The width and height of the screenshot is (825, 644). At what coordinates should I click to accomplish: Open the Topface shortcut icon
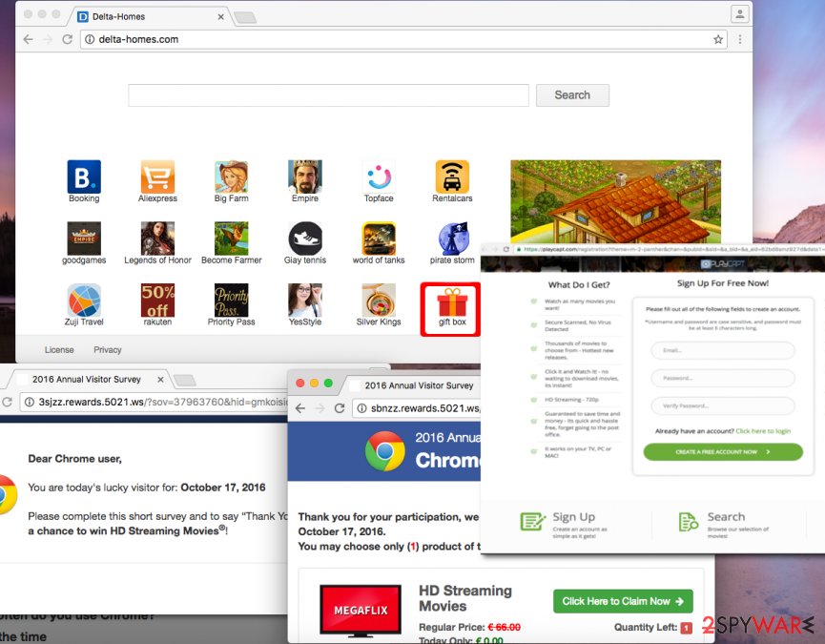click(379, 177)
